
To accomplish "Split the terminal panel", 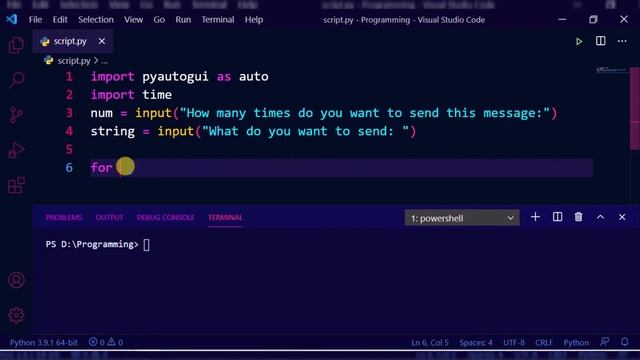I will pos(557,217).
